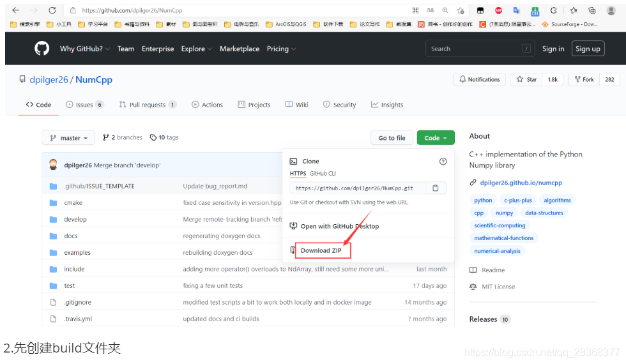
Task: Open the master branch dropdown
Action: point(68,138)
